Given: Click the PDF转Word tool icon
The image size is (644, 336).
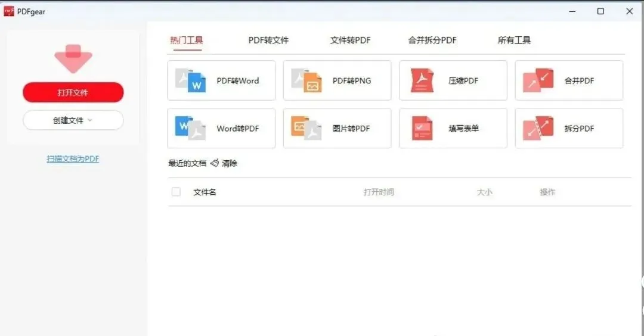Looking at the screenshot, I should [x=191, y=80].
